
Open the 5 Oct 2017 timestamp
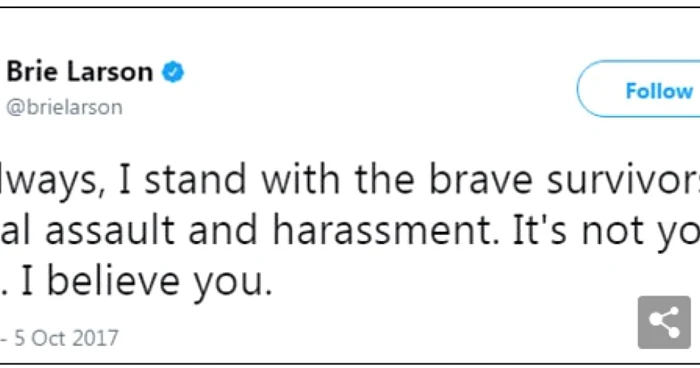[67, 338]
